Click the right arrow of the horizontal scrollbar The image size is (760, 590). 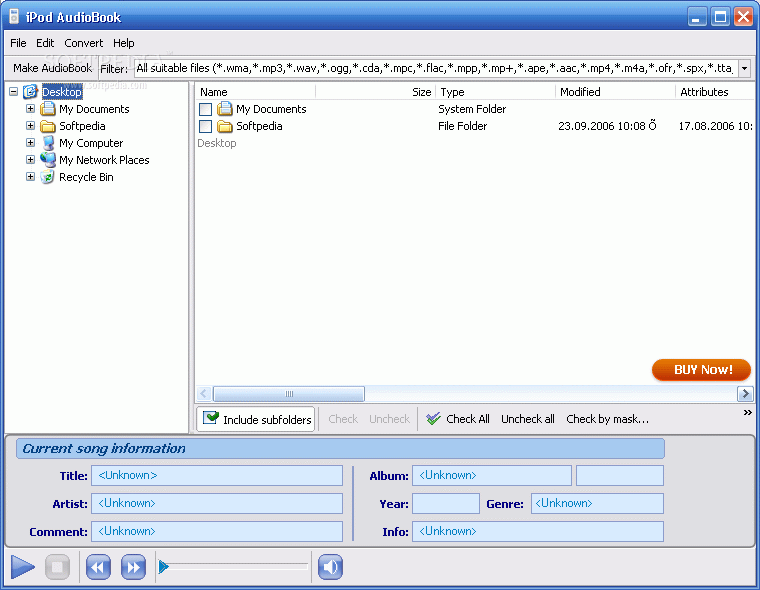(x=745, y=394)
